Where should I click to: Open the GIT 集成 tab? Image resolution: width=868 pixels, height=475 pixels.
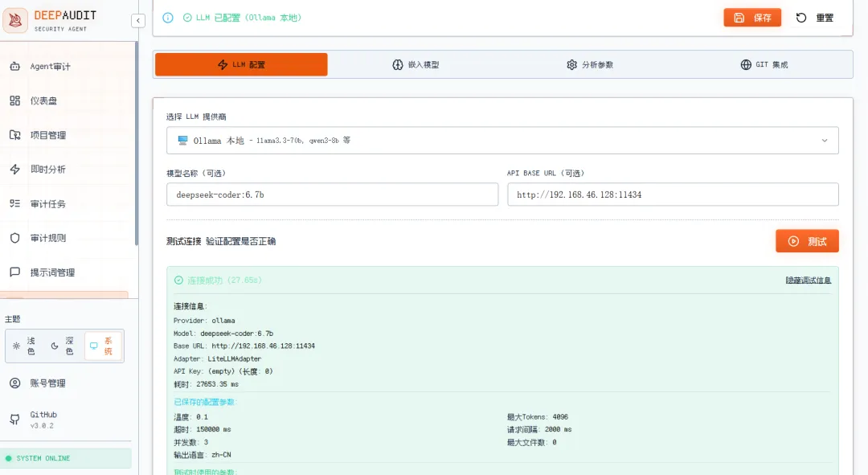[764, 65]
